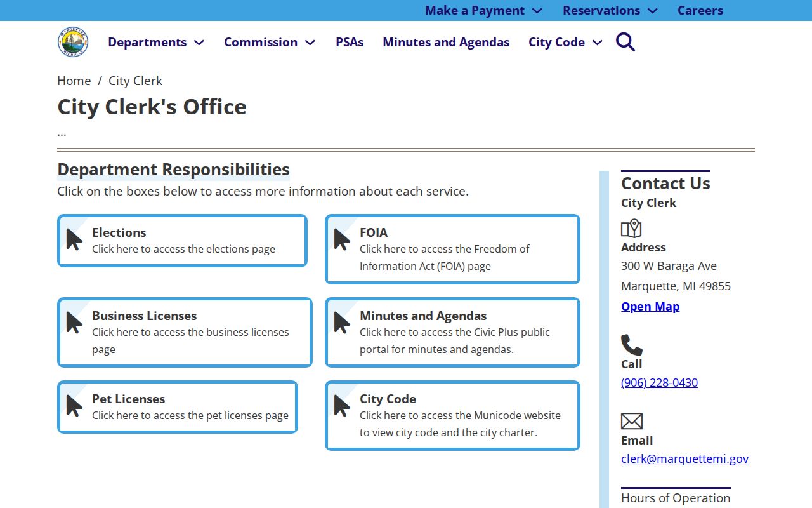Click the City Clerk breadcrumb
The height and width of the screenshot is (508, 812).
coord(135,81)
